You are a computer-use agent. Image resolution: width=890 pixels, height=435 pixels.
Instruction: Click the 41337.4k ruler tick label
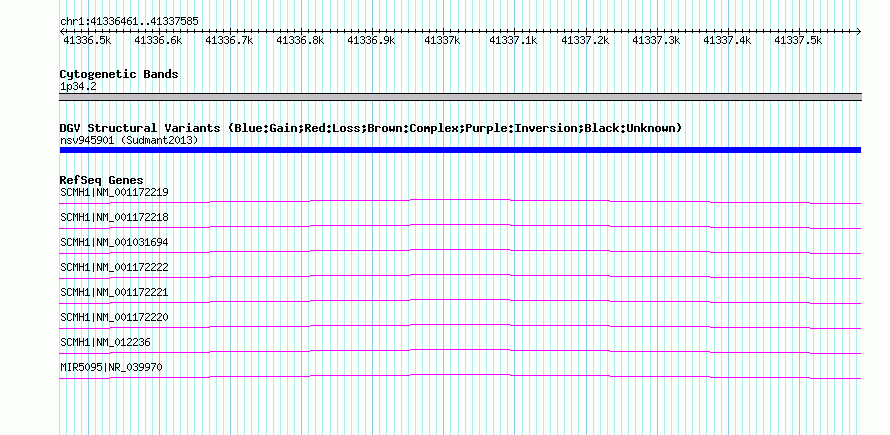click(x=727, y=40)
